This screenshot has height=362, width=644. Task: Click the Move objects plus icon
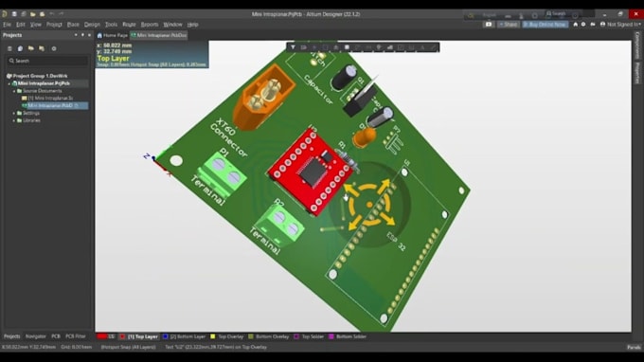pos(314,47)
